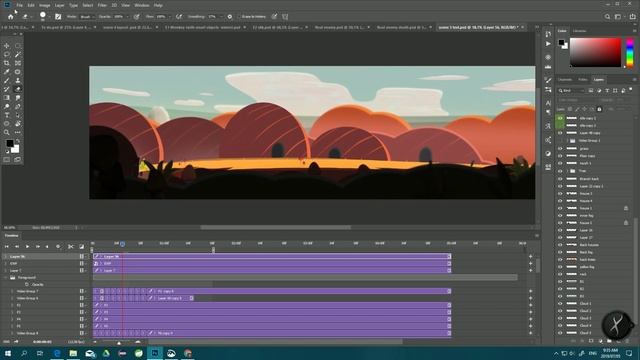The width and height of the screenshot is (640, 360).
Task: Select the Zoom tool
Action: click(7, 133)
